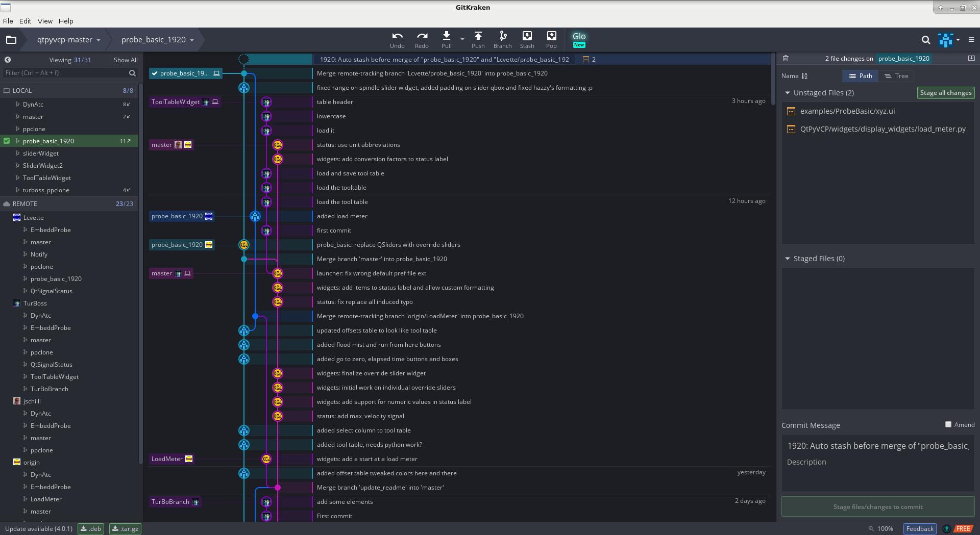This screenshot has height=535, width=980.
Task: Focus the branch filter field
Action: 70,73
